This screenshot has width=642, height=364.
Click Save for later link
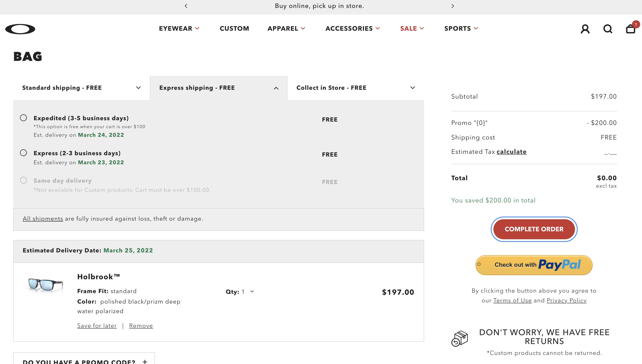[97, 326]
